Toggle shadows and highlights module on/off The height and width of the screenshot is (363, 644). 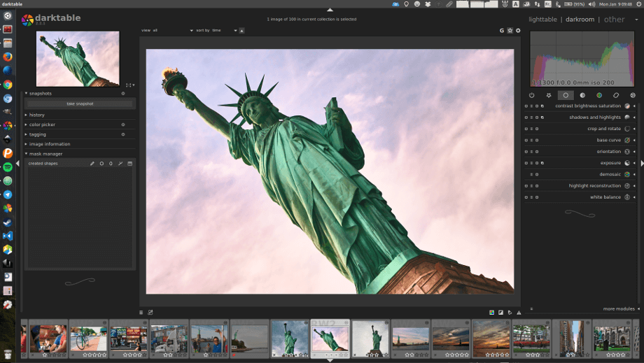click(x=526, y=118)
